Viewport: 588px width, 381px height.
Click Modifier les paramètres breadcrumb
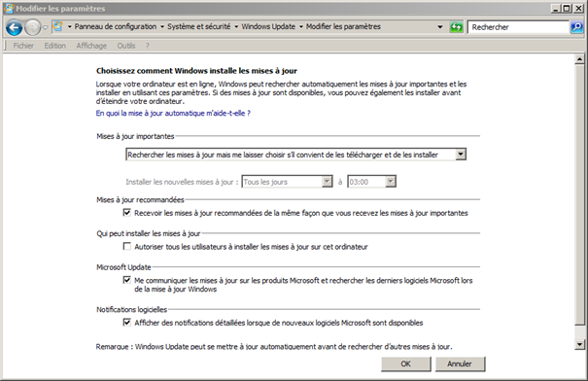tap(343, 26)
